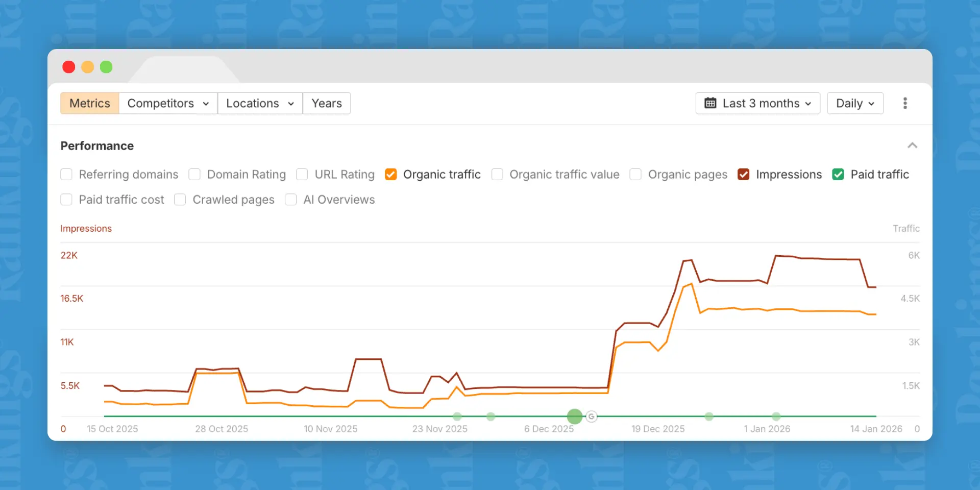This screenshot has height=490, width=980.
Task: Select the Metrics tab
Action: click(90, 103)
